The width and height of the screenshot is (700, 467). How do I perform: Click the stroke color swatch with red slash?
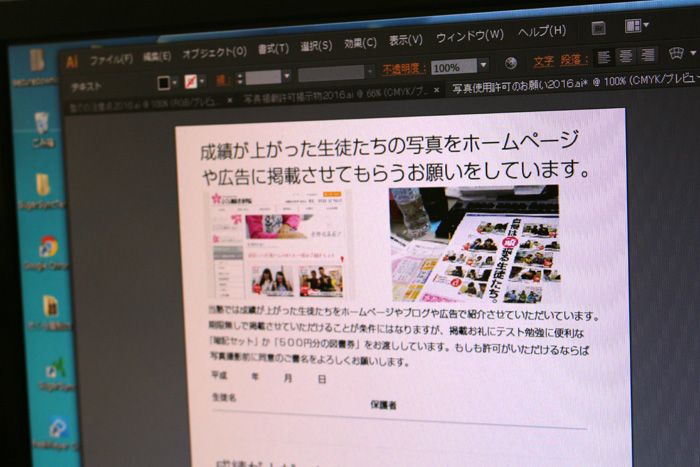pos(191,80)
